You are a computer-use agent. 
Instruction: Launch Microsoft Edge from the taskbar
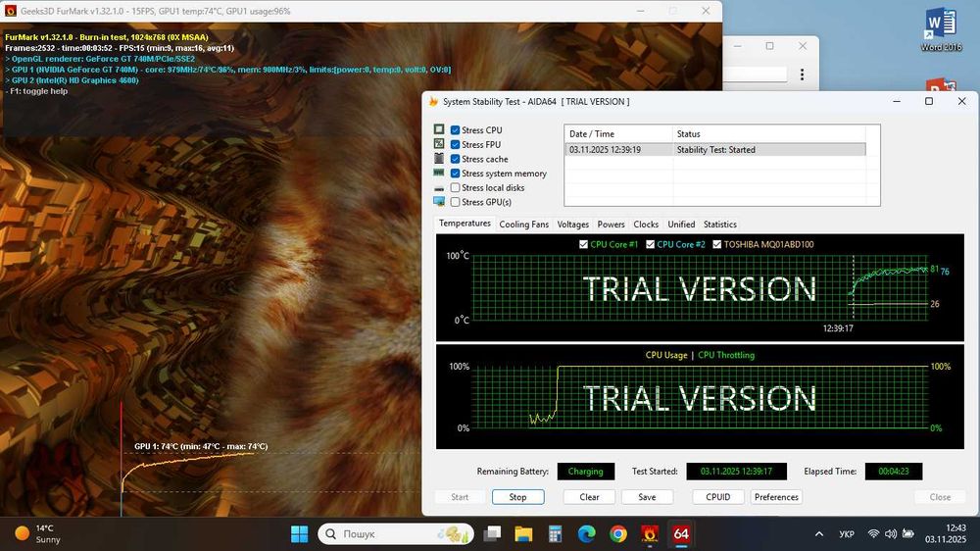[586, 534]
